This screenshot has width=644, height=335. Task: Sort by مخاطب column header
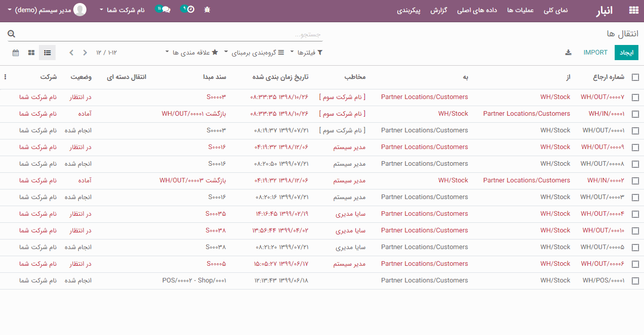click(x=355, y=77)
